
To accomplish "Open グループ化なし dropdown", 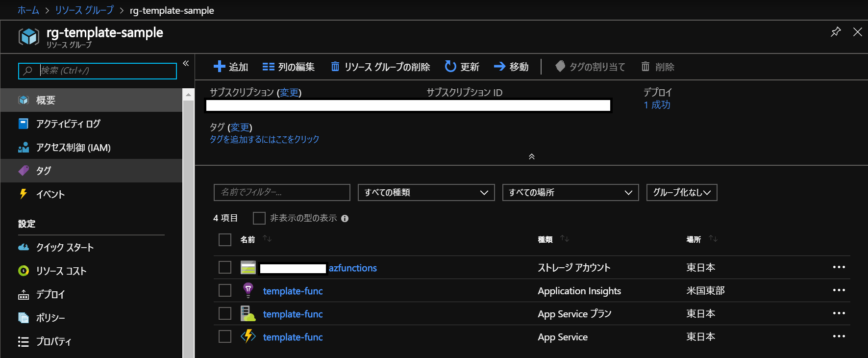I will coord(682,192).
